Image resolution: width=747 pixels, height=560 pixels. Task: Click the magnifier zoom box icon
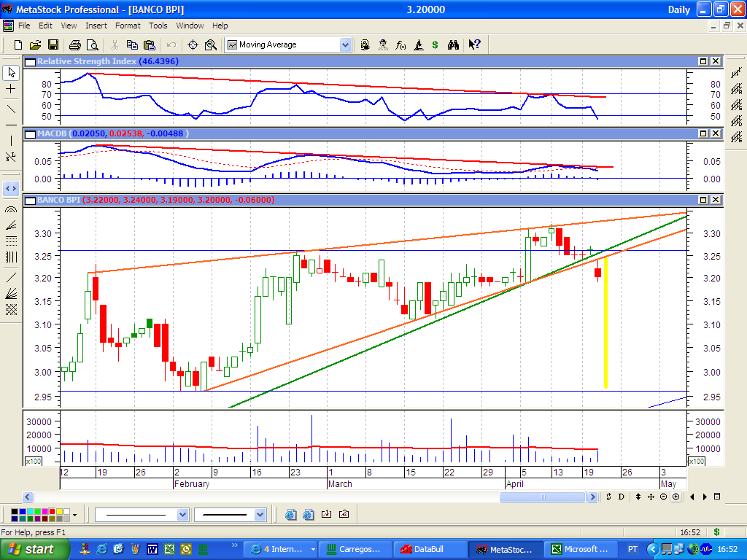pyautogui.click(x=211, y=44)
